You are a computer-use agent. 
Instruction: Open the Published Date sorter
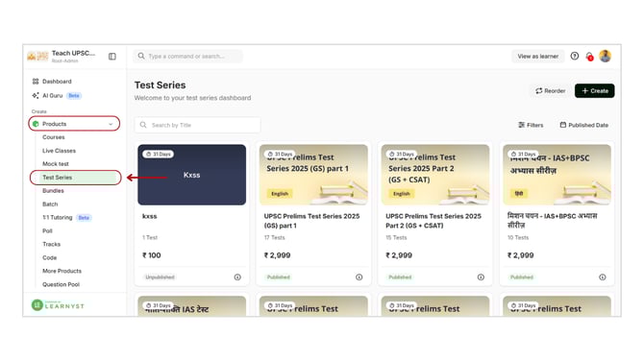pos(584,125)
